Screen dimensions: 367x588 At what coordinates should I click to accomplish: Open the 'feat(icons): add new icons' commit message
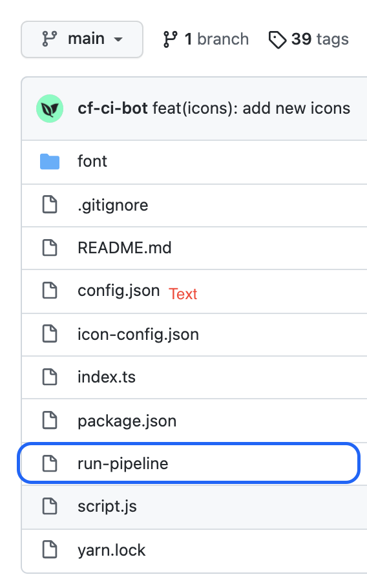[251, 109]
